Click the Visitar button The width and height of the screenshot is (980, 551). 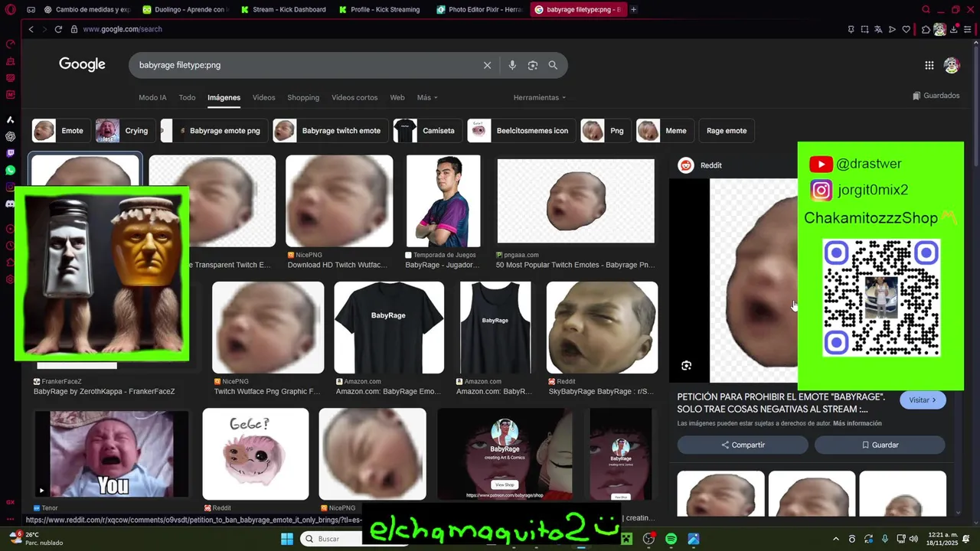(923, 400)
